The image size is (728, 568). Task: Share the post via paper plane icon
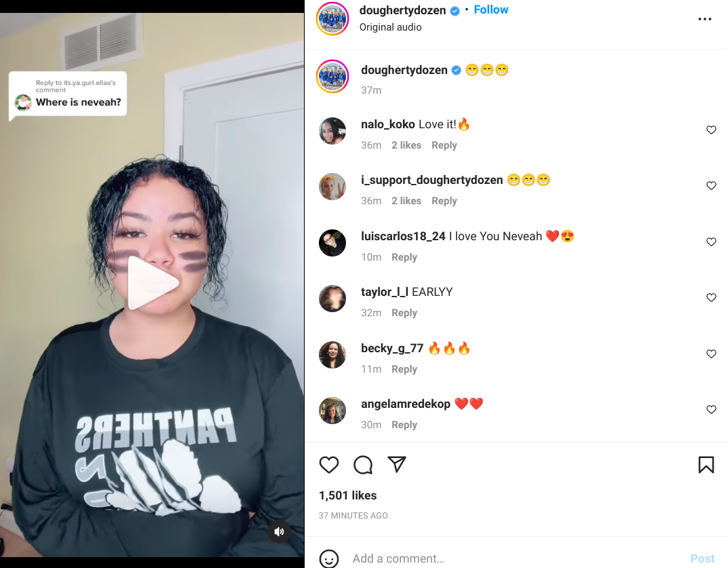[396, 464]
